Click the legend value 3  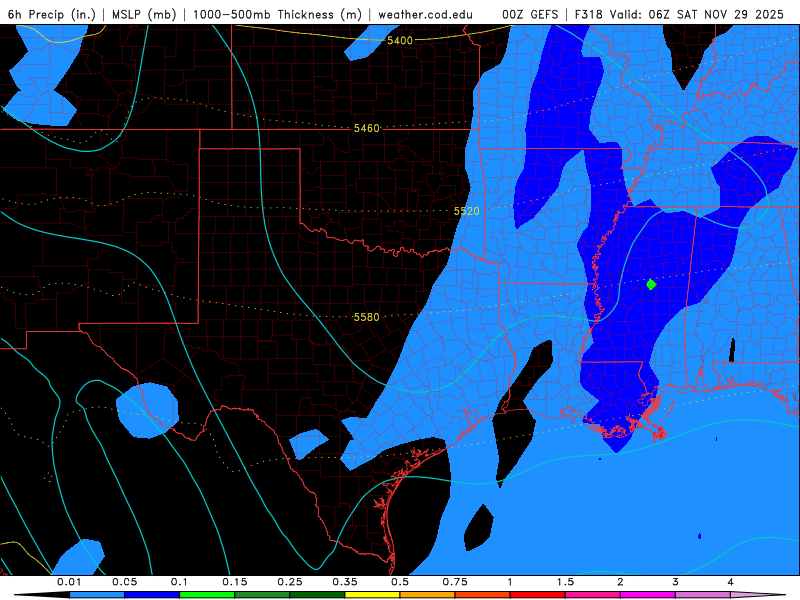click(x=676, y=582)
